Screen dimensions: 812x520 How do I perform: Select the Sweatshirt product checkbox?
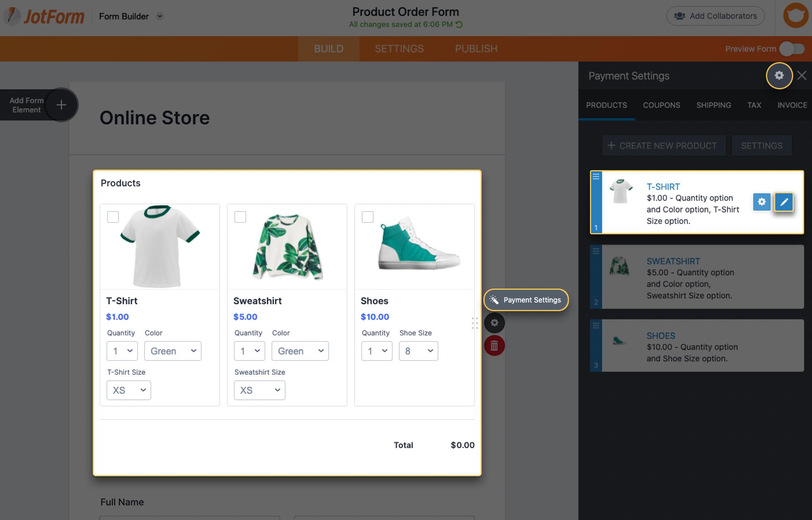tap(240, 217)
